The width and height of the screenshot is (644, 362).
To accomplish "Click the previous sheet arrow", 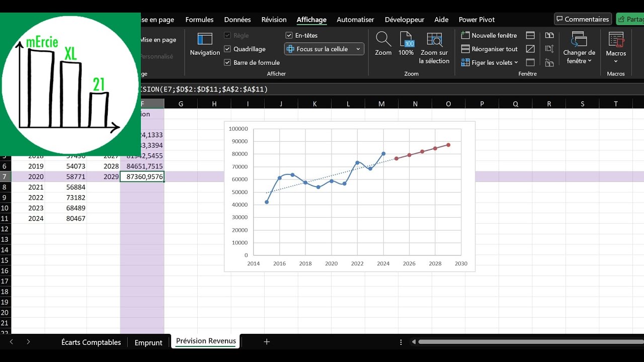I will click(x=12, y=342).
